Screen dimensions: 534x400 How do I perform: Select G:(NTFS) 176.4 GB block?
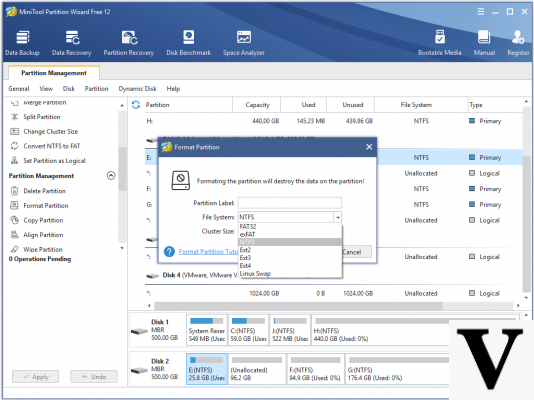point(398,369)
